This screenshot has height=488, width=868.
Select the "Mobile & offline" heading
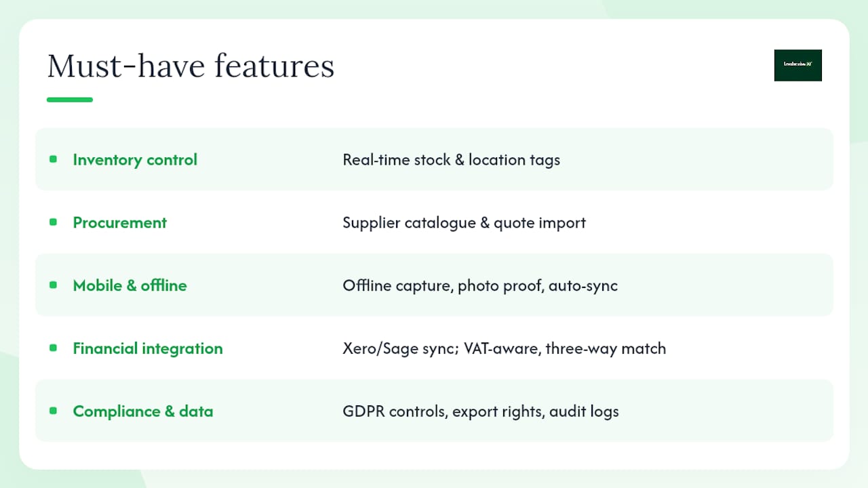(130, 285)
